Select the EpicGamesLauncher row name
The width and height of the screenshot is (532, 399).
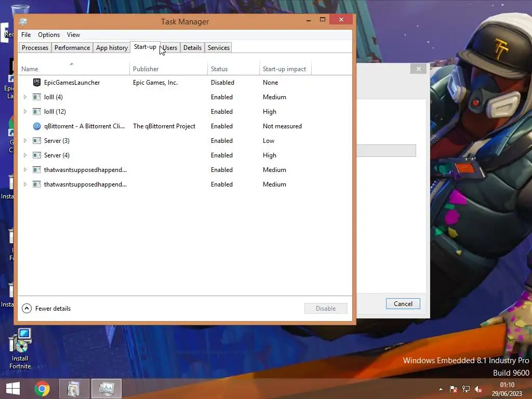72,83
